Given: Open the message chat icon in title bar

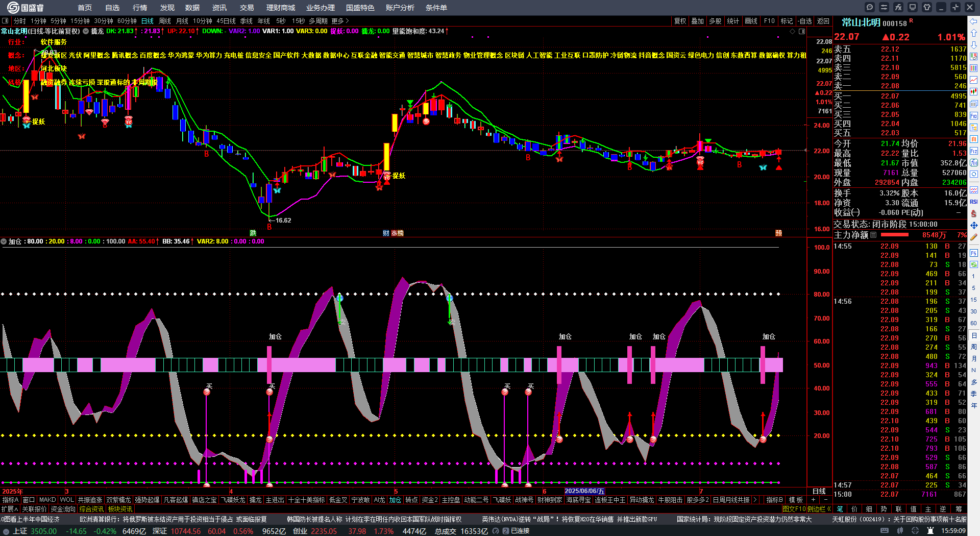Looking at the screenshot, I should [870, 7].
